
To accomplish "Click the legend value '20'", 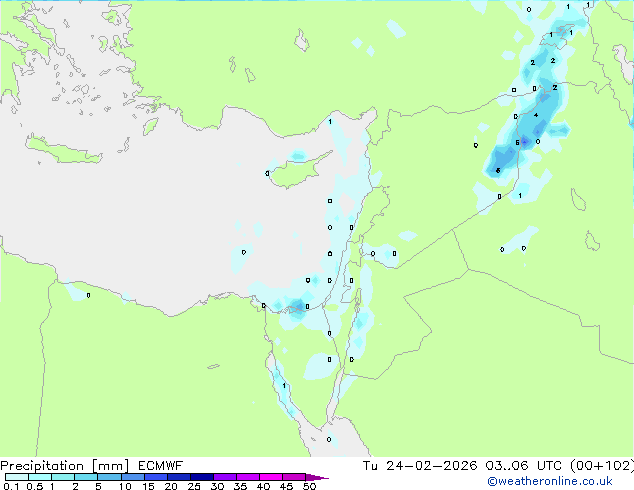I will (171, 486).
